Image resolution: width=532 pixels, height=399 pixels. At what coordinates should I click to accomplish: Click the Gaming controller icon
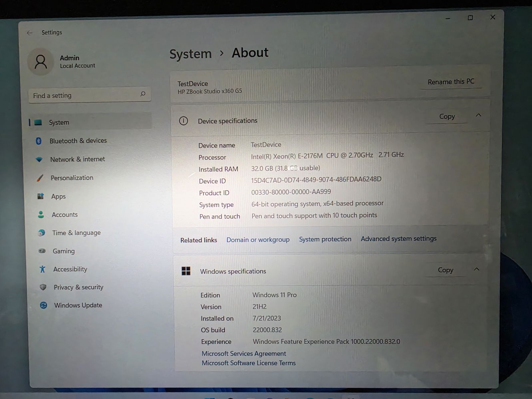click(x=42, y=251)
